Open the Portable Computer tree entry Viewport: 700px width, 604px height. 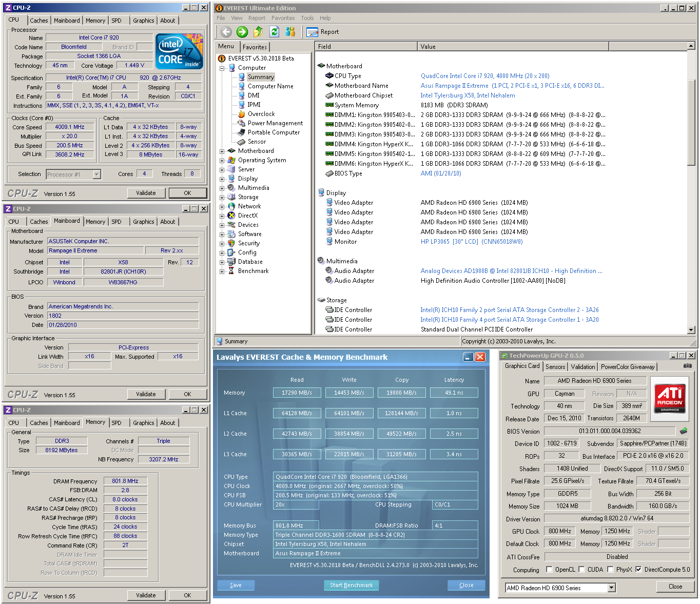coord(274,132)
